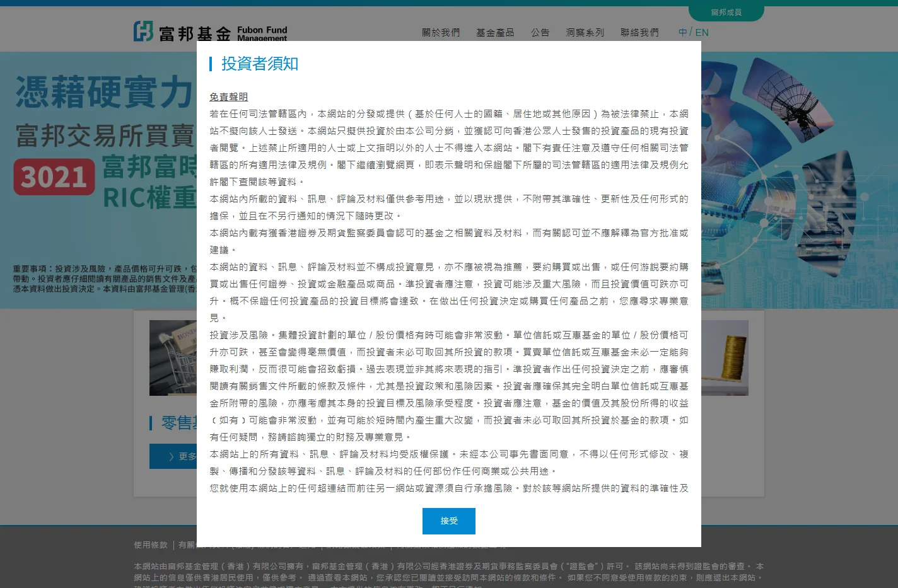The image size is (898, 588).
Task: Open the 關於我們 menu
Action: click(x=441, y=33)
